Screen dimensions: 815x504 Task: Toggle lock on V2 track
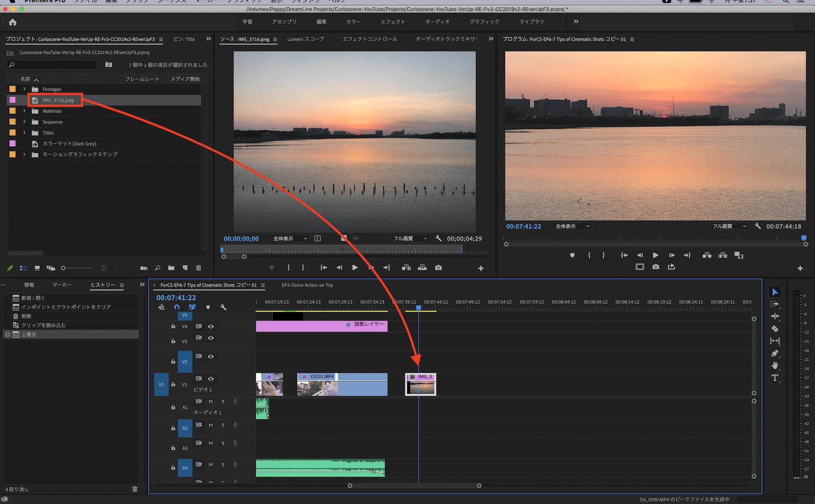(173, 362)
